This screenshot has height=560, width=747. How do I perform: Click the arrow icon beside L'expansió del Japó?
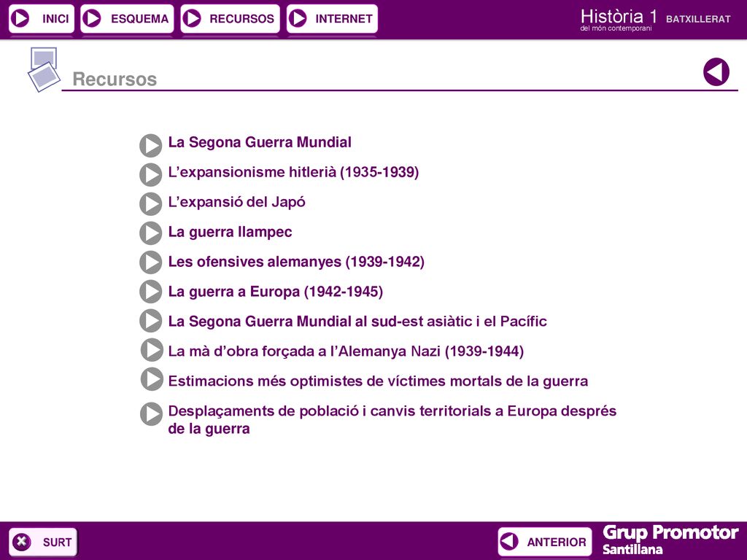click(x=150, y=204)
